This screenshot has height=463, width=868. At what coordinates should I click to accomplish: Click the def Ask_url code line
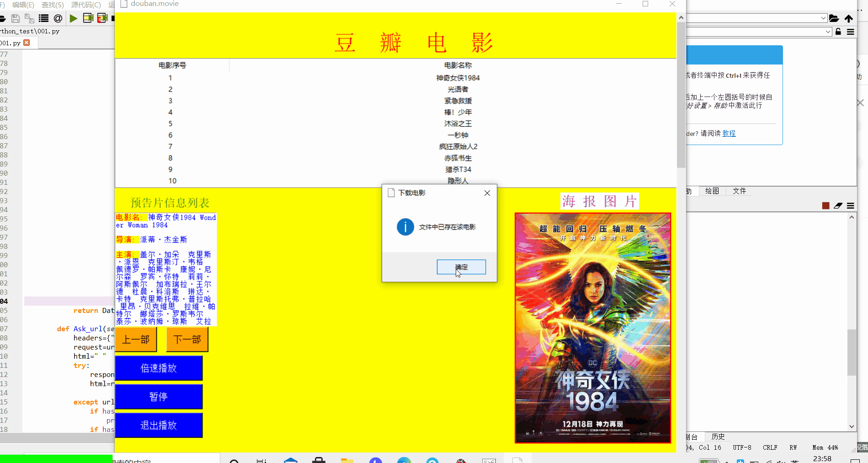point(85,328)
